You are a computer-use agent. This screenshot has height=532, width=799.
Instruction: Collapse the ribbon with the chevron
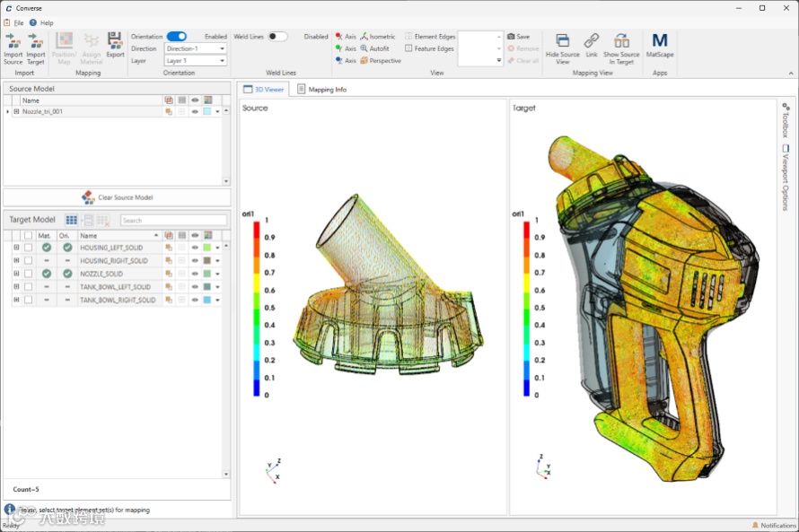point(791,74)
